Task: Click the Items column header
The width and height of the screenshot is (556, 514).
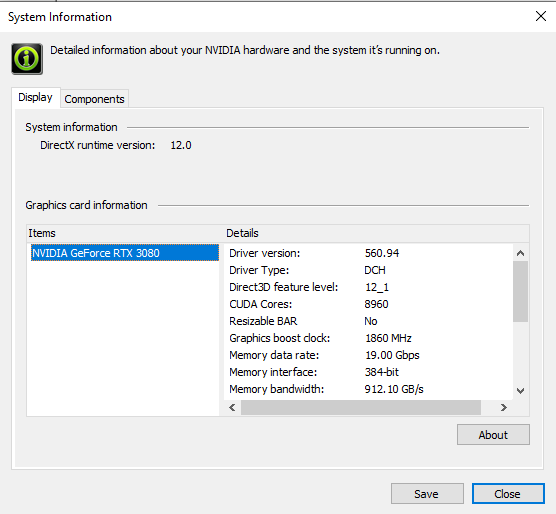Action: tap(125, 233)
